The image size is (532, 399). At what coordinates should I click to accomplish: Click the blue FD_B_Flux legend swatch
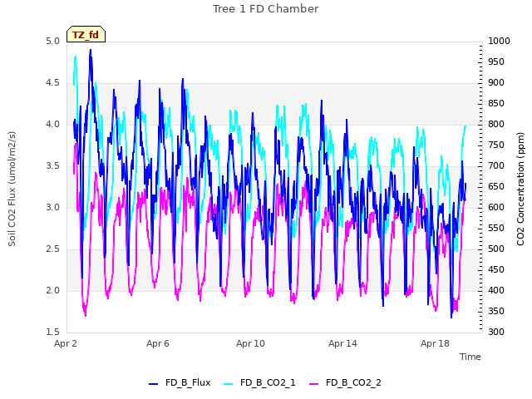pos(153,384)
